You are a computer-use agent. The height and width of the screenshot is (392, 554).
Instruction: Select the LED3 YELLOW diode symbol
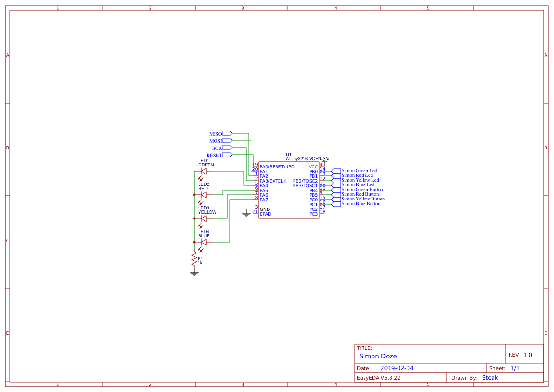click(x=204, y=218)
